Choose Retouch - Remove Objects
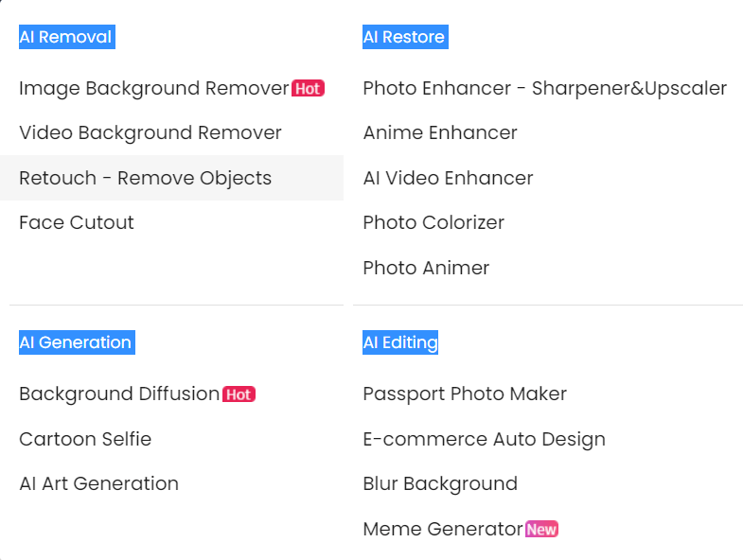This screenshot has height=560, width=743. [x=145, y=178]
